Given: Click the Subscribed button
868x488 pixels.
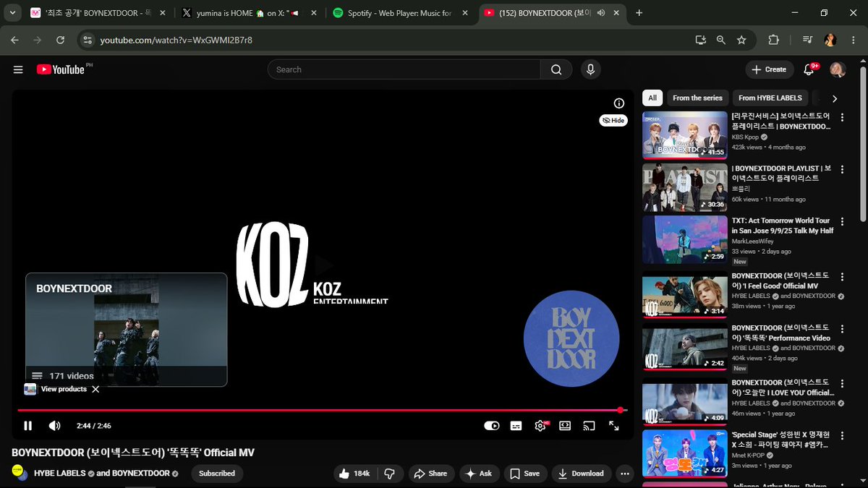Looking at the screenshot, I should point(217,474).
